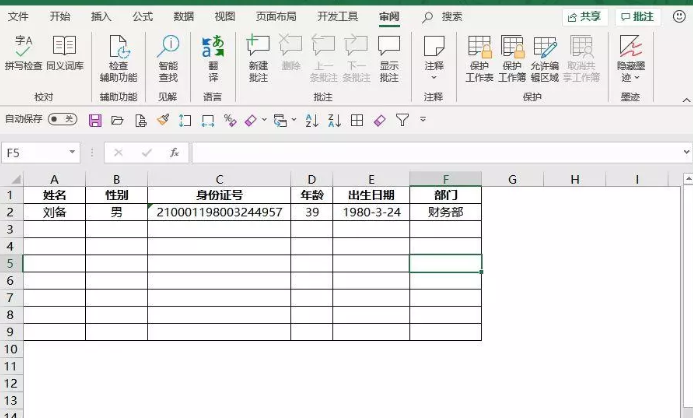
Task: Sort descending Z to A
Action: pos(335,120)
